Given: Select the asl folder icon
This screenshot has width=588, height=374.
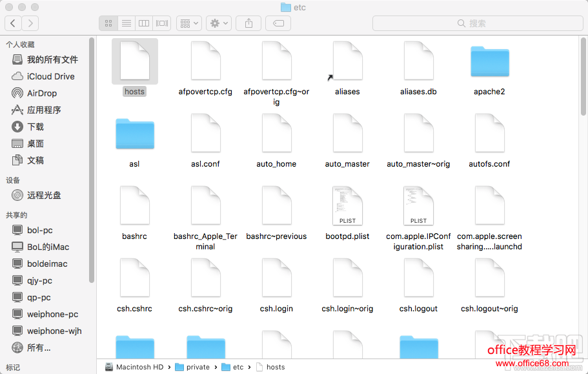Looking at the screenshot, I should 134,134.
